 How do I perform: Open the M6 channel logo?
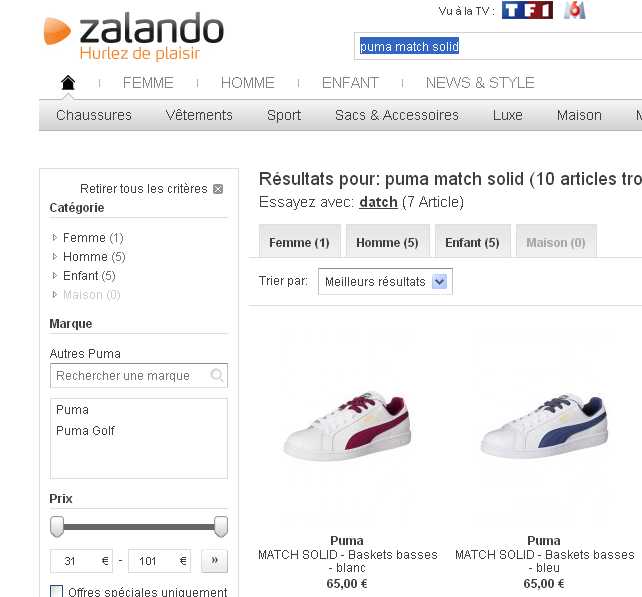click(x=574, y=10)
